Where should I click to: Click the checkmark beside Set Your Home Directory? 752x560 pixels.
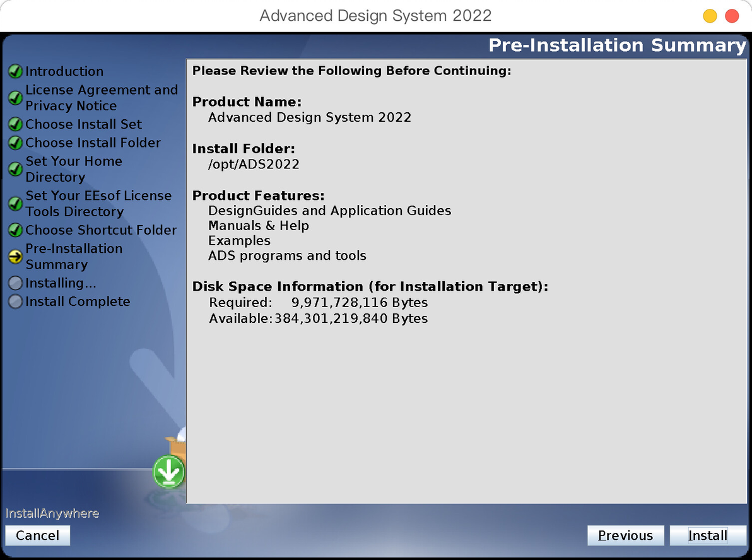tap(15, 169)
